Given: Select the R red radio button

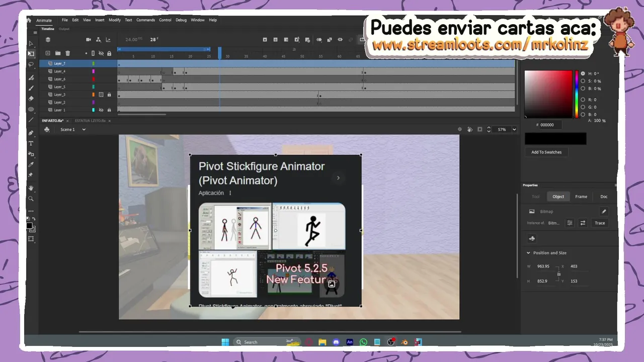Looking at the screenshot, I should [583, 100].
